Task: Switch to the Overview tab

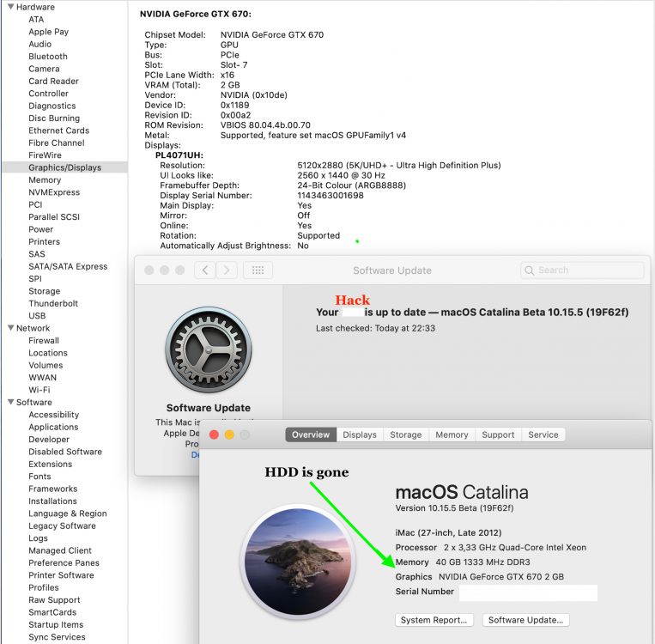Action: click(x=311, y=434)
